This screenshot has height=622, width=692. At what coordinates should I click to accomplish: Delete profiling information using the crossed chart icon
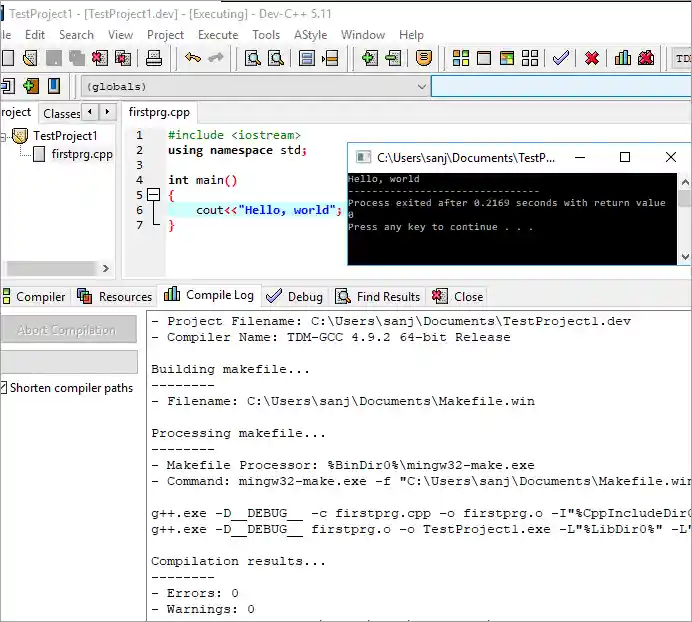[646, 58]
